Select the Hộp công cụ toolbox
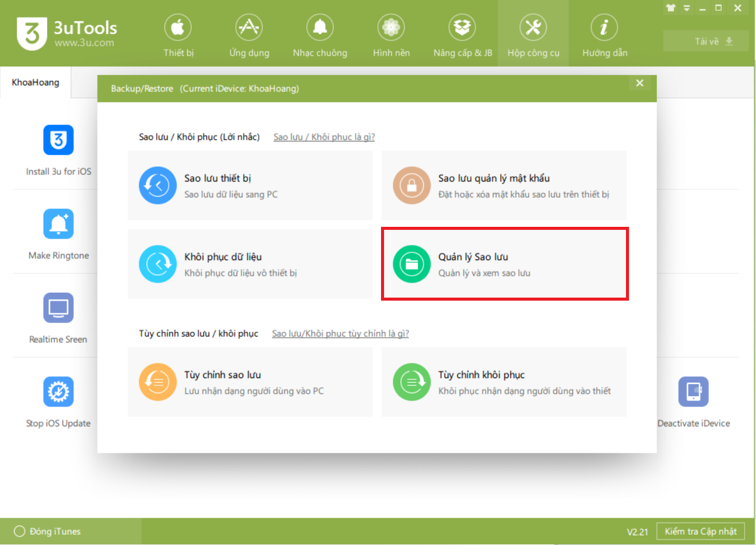 [533, 35]
